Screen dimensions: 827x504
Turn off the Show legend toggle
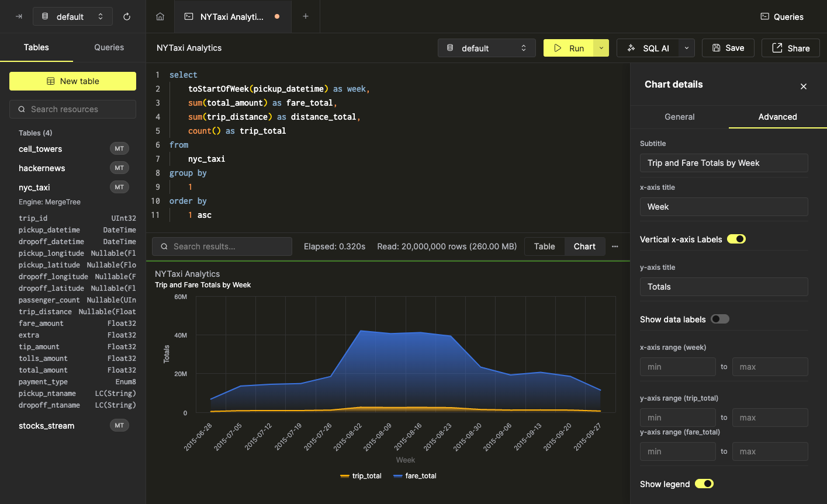[704, 484]
